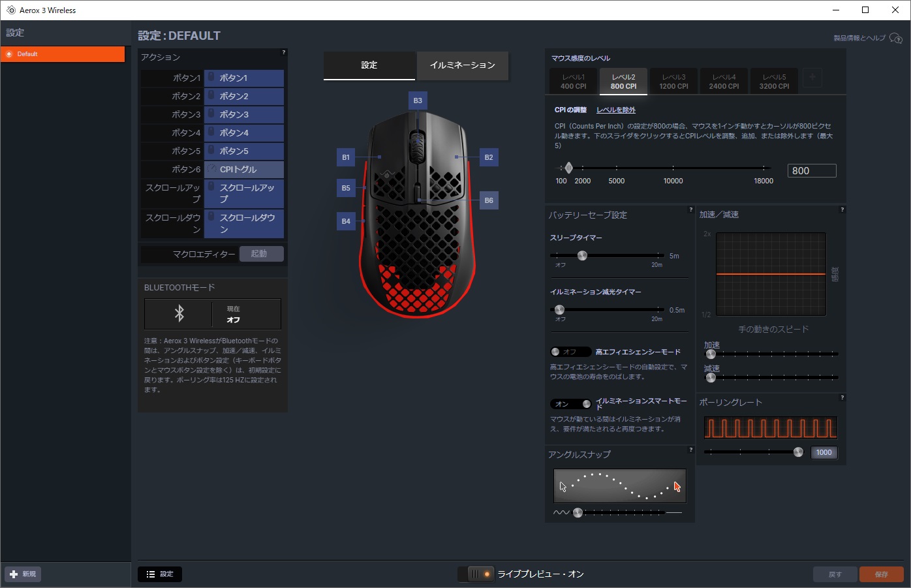Click the help question mark on アクション panel
Image resolution: width=911 pixels, height=588 pixels.
[x=283, y=52]
